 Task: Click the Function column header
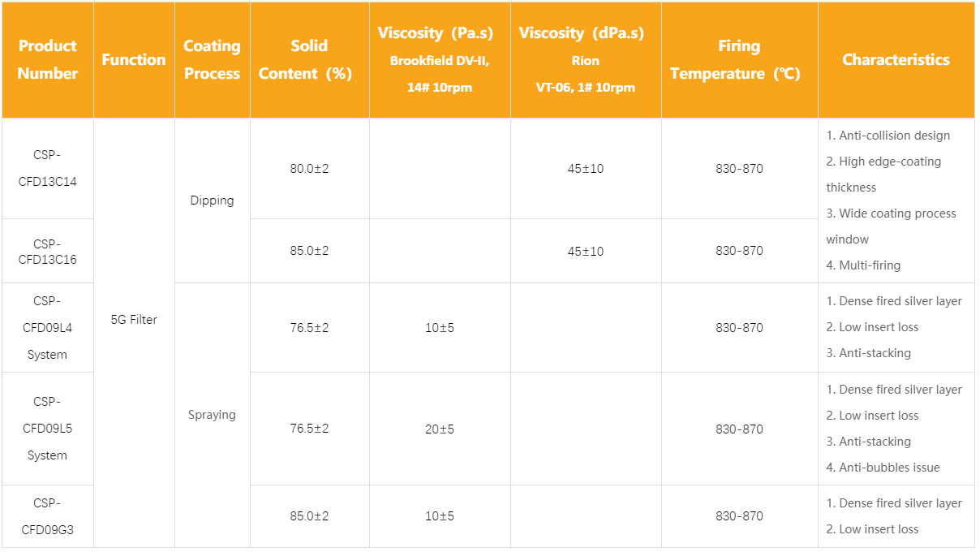tap(134, 59)
